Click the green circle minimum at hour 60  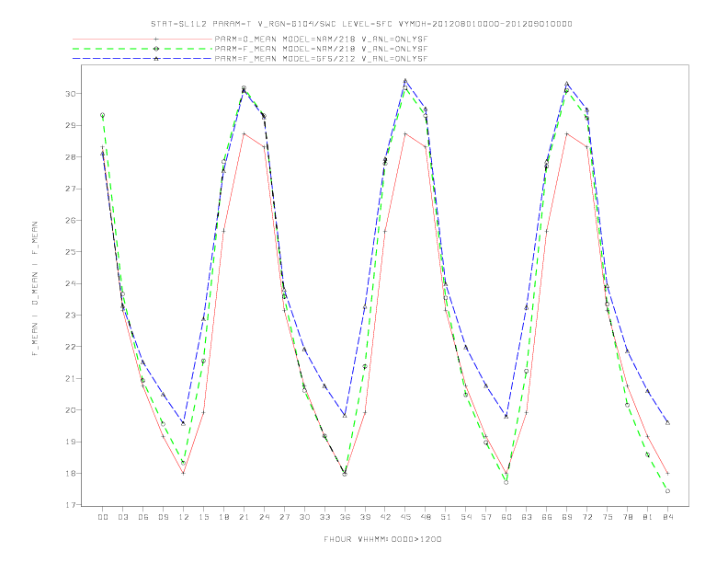click(x=506, y=483)
